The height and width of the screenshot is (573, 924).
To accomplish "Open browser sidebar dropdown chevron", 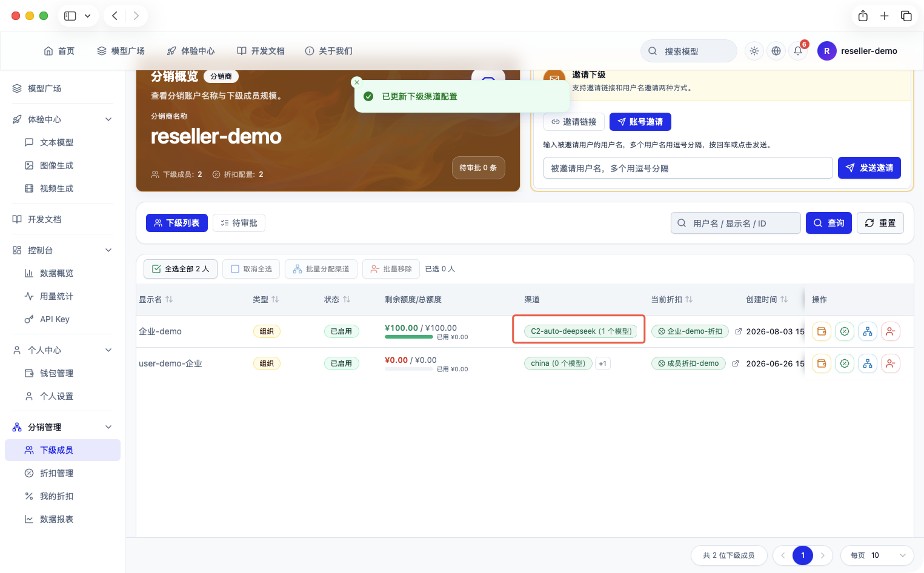I will pyautogui.click(x=87, y=16).
